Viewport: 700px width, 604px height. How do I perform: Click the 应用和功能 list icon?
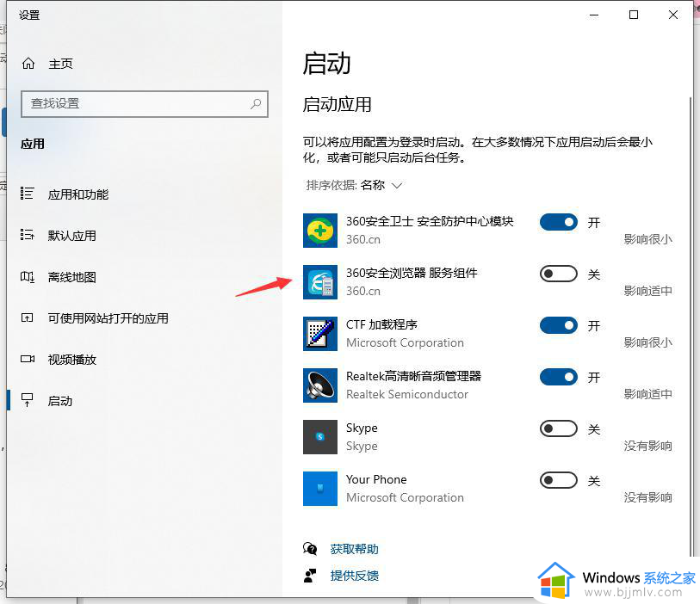(27, 194)
